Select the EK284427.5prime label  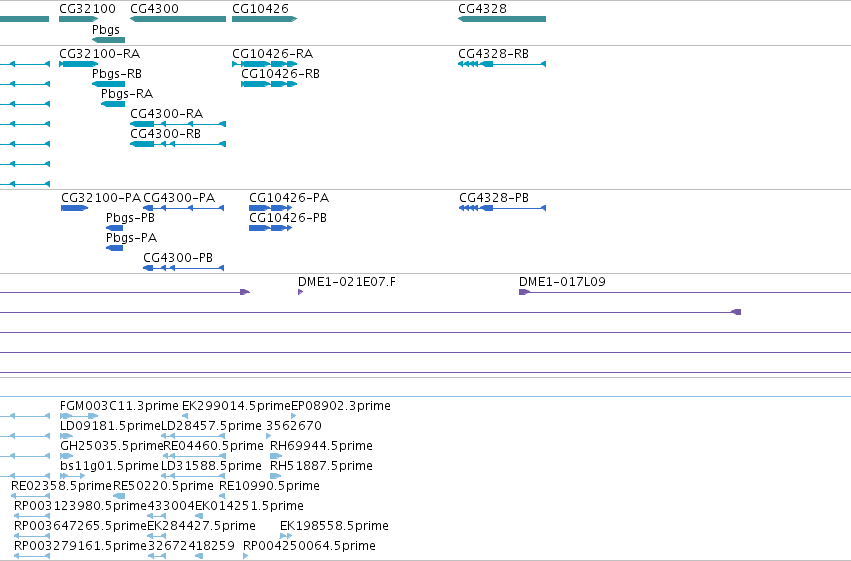tap(201, 527)
